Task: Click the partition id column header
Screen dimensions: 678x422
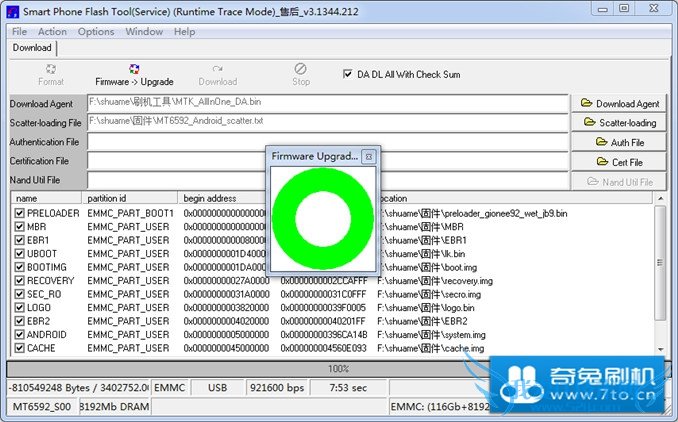Action: (130, 198)
